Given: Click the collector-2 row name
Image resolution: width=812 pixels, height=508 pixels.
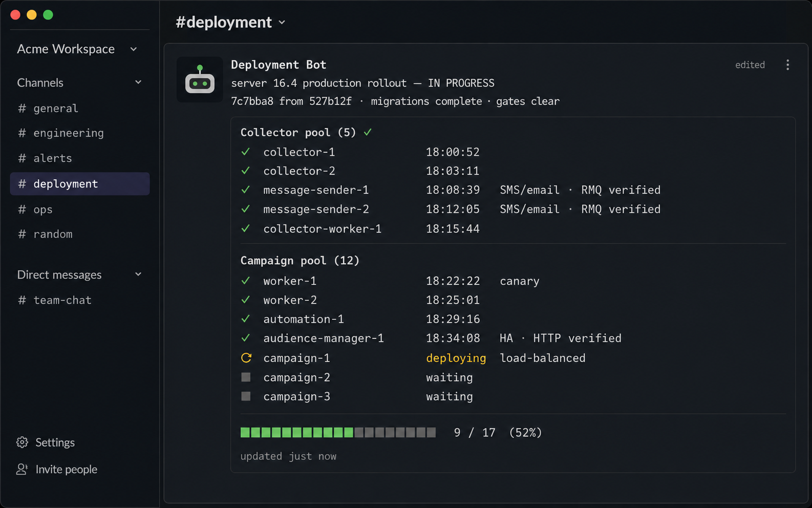Looking at the screenshot, I should [300, 171].
